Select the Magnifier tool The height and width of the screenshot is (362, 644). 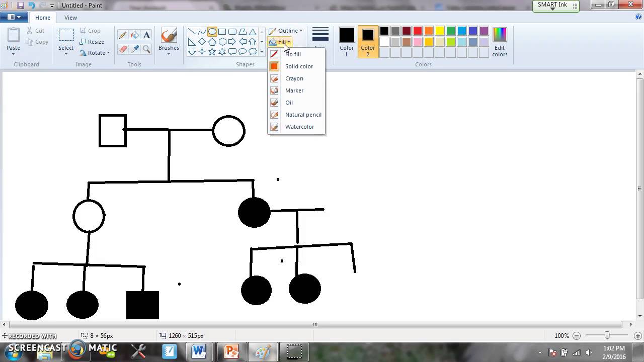click(x=146, y=49)
